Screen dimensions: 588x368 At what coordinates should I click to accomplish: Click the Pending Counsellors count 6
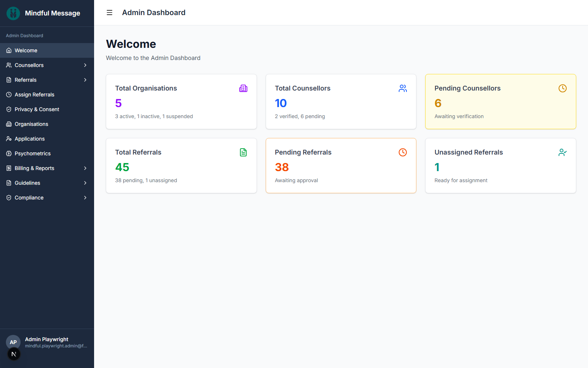438,103
